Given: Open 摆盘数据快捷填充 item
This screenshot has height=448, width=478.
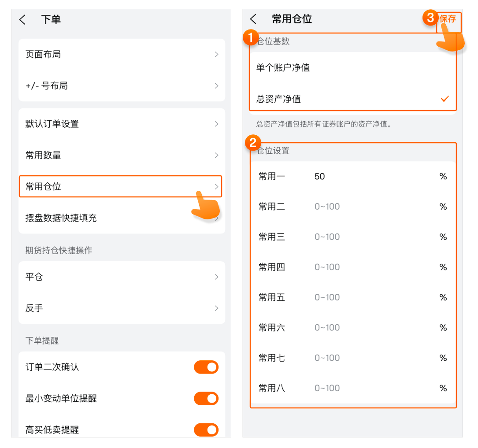Looking at the screenshot, I should point(122,218).
